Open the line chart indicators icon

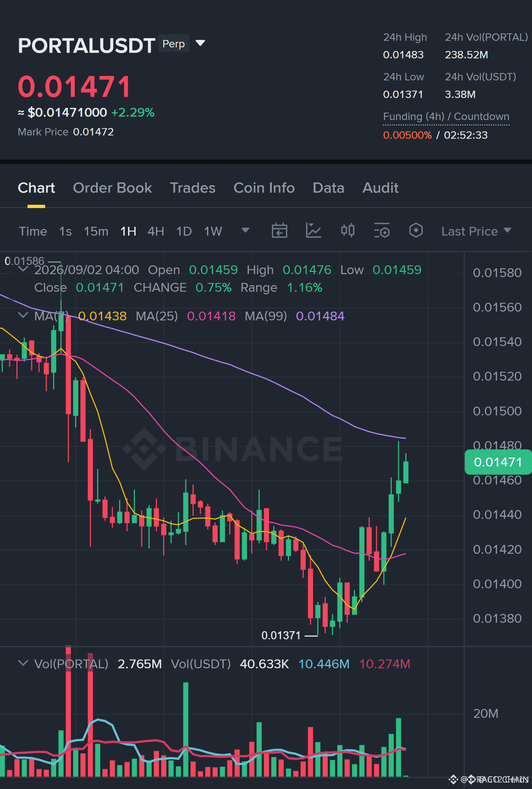pyautogui.click(x=313, y=231)
